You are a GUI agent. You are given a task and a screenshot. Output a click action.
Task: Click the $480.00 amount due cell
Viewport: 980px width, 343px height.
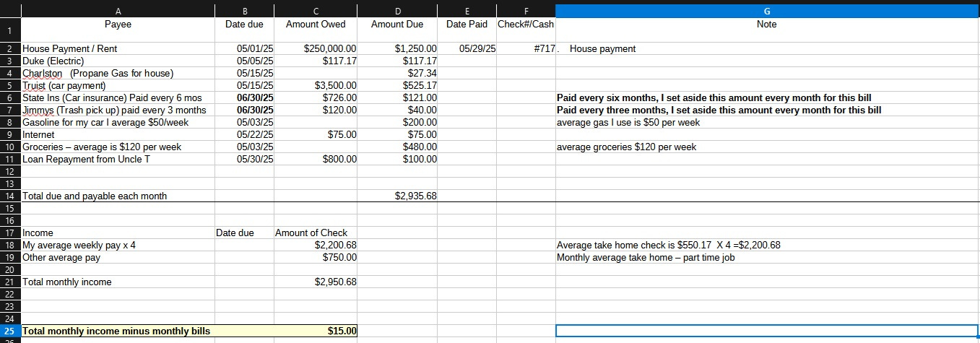coord(398,147)
